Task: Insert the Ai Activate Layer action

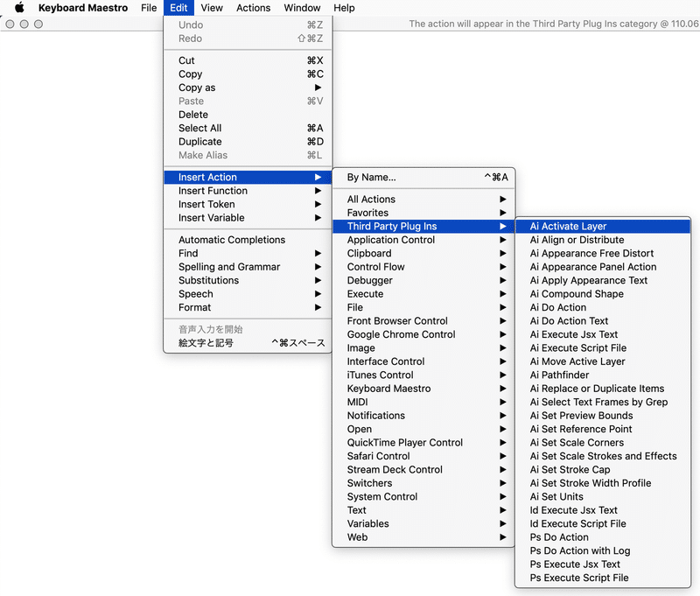Action: point(603,227)
